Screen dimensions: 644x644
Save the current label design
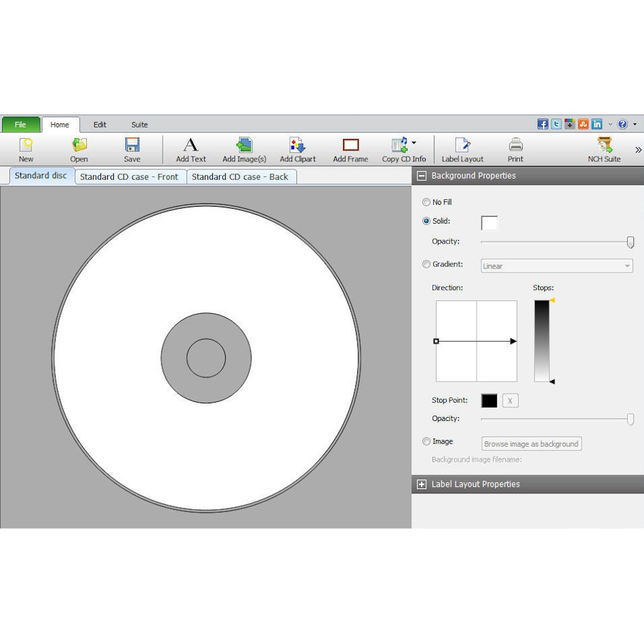click(x=132, y=148)
